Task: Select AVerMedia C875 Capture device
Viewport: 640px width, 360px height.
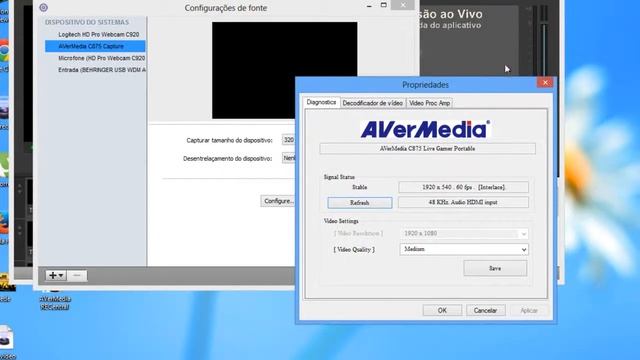Action: coord(95,46)
